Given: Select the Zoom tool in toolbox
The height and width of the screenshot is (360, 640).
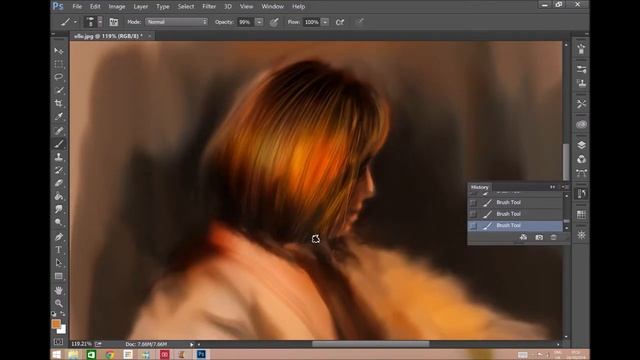Looking at the screenshot, I should (x=59, y=303).
